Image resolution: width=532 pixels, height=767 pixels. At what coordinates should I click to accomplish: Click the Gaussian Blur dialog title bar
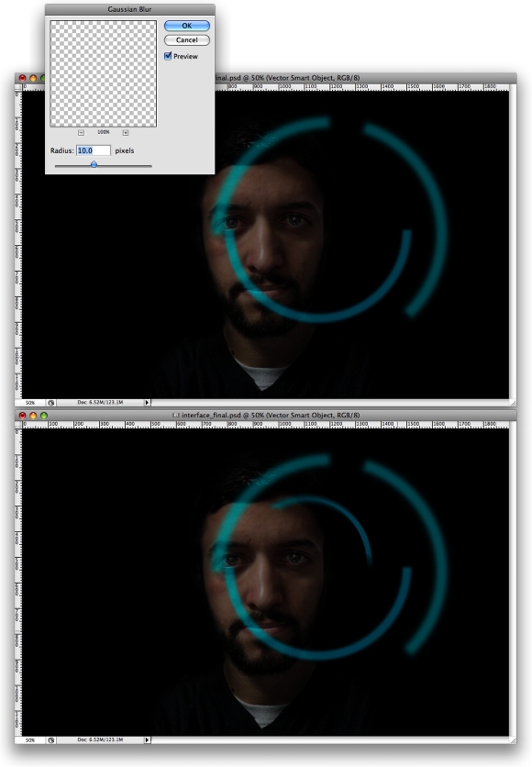[129, 9]
